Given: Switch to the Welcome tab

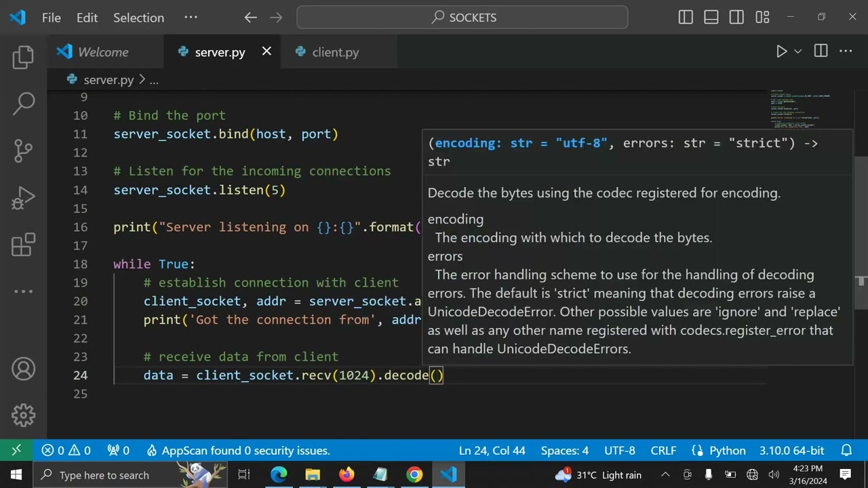Looking at the screenshot, I should coord(105,52).
